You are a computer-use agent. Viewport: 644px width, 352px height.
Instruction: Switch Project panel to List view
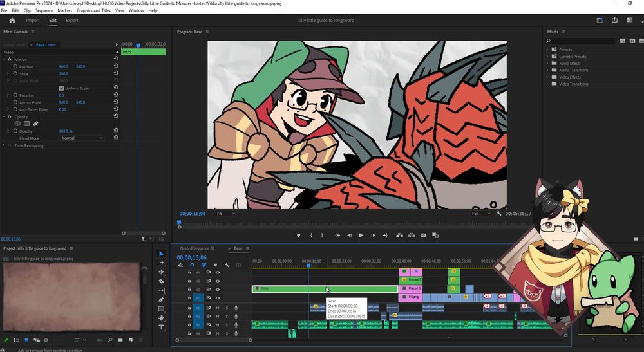[x=17, y=340]
